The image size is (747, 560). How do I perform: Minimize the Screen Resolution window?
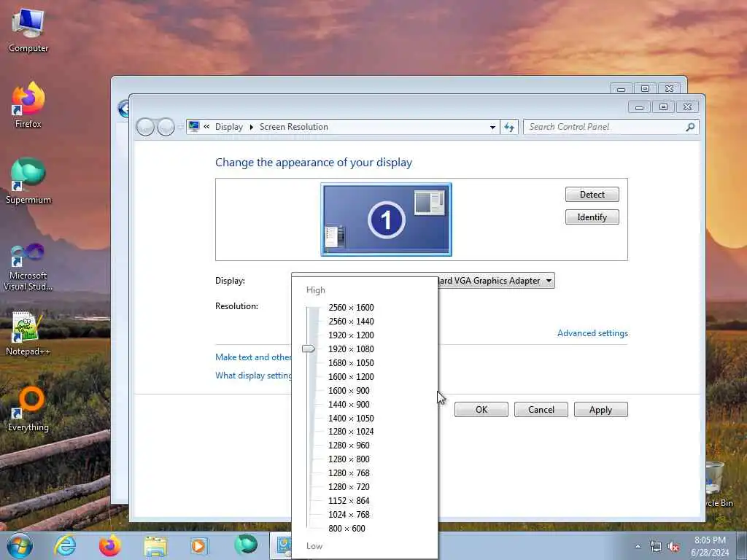pyautogui.click(x=639, y=106)
